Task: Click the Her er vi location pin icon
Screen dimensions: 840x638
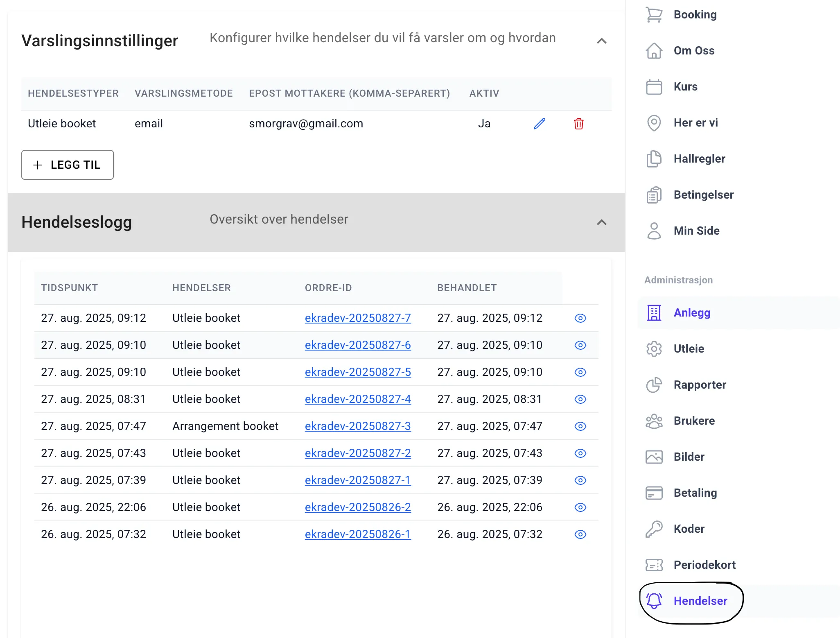Action: pyautogui.click(x=654, y=123)
